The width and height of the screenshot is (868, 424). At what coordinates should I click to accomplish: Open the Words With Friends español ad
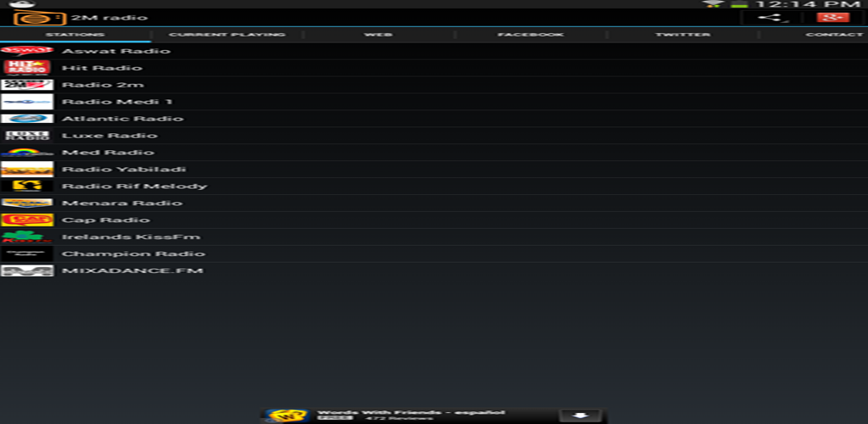434,416
